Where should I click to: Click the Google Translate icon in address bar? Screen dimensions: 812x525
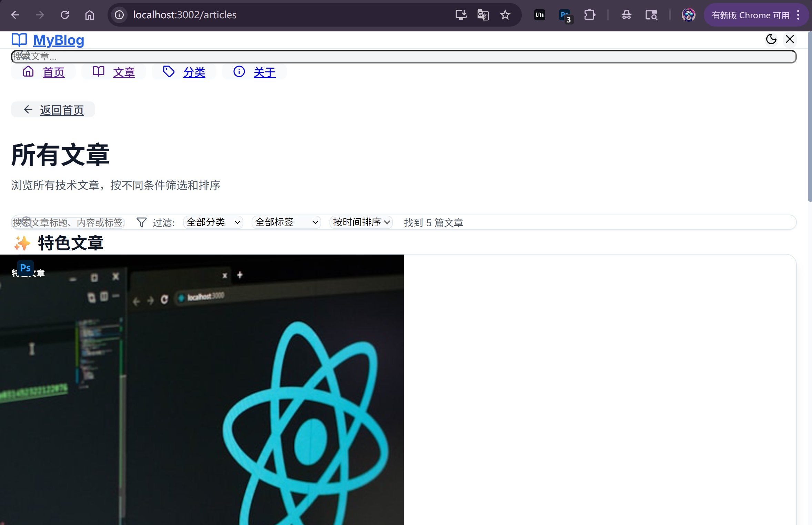[483, 15]
